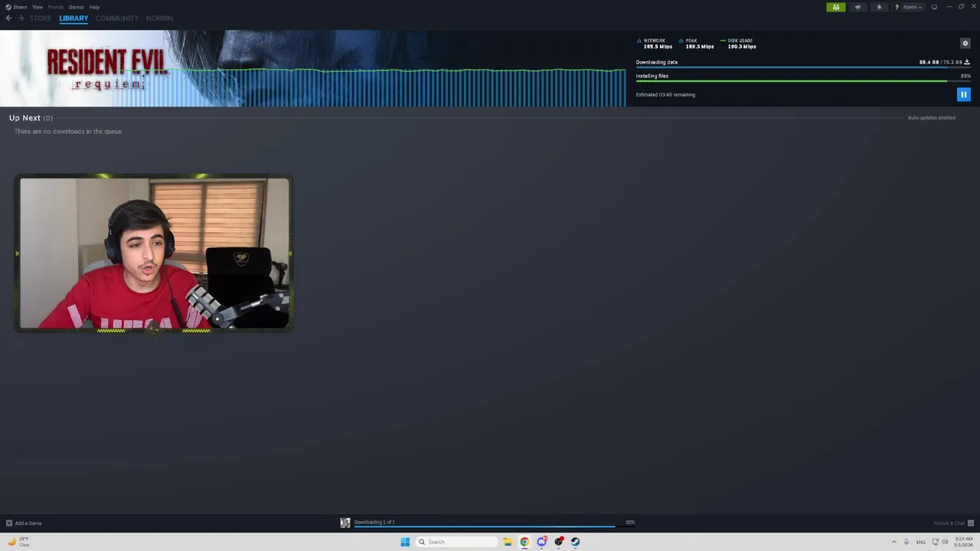Open the Windows Start menu
980x551 pixels.
click(405, 542)
